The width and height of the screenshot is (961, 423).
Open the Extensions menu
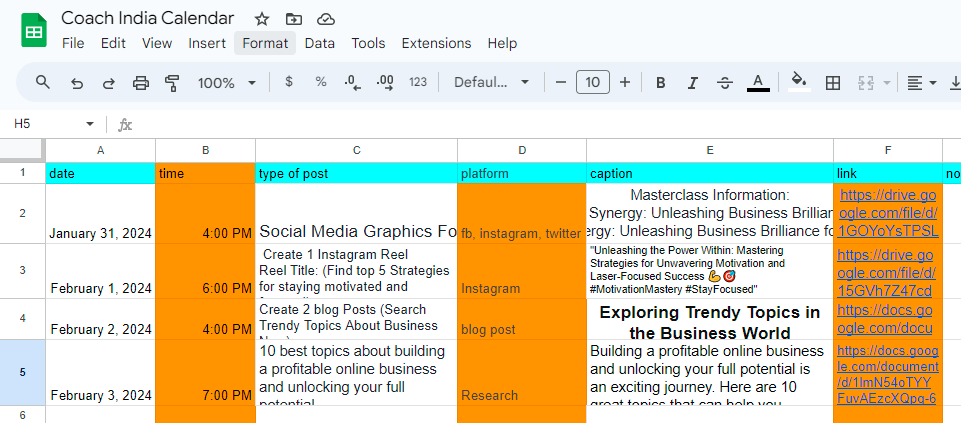(436, 43)
